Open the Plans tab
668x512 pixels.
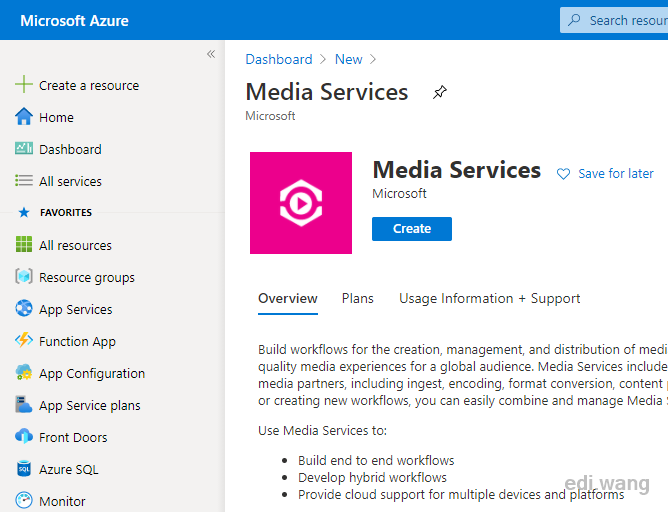[x=358, y=299]
